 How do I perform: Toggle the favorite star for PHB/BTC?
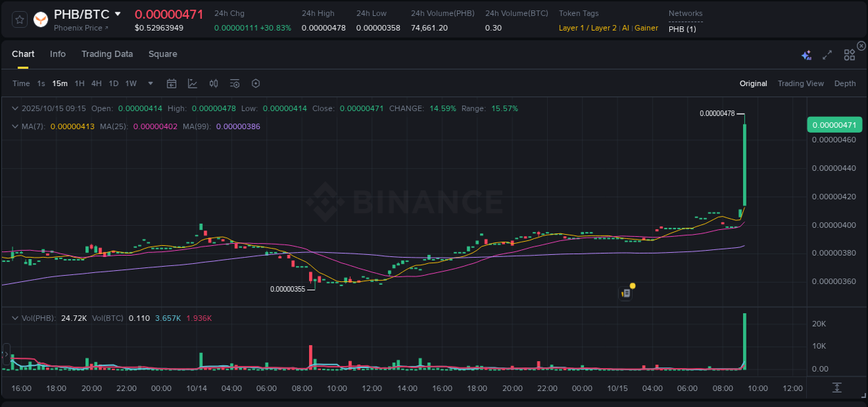[19, 19]
